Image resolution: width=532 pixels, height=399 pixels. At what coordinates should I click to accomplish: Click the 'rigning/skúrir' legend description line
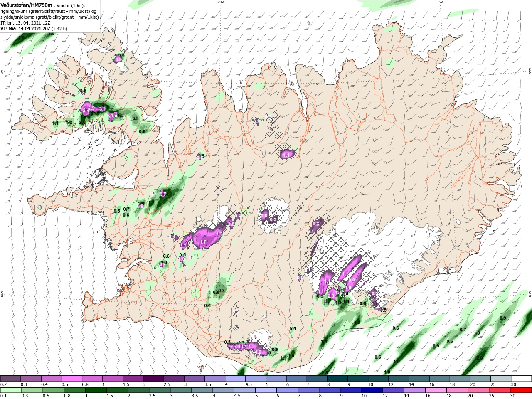[49, 11]
